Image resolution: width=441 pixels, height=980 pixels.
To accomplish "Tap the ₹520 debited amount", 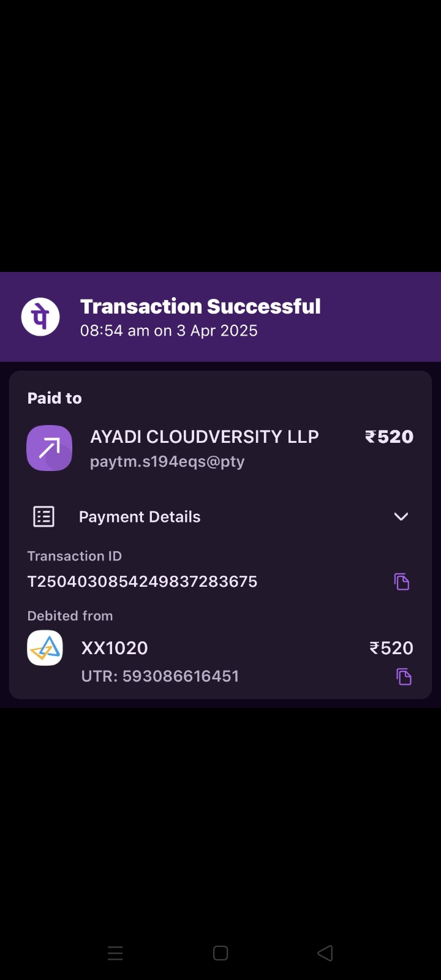I will pos(391,648).
